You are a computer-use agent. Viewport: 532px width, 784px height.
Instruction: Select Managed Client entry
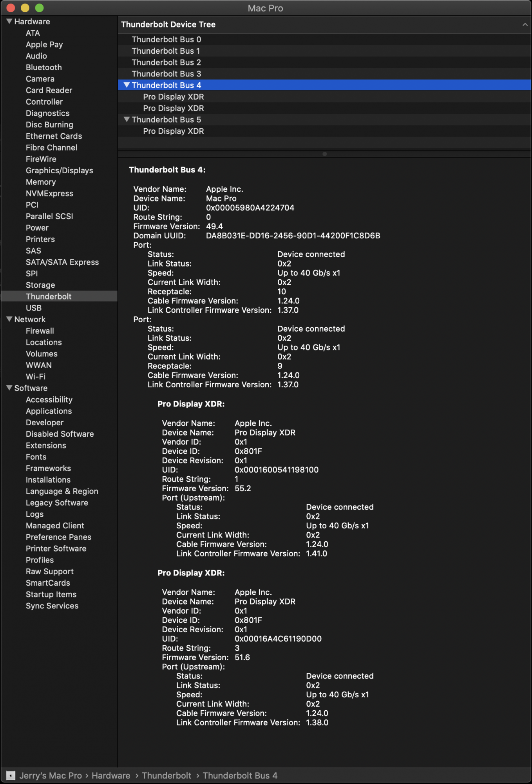[x=55, y=525]
